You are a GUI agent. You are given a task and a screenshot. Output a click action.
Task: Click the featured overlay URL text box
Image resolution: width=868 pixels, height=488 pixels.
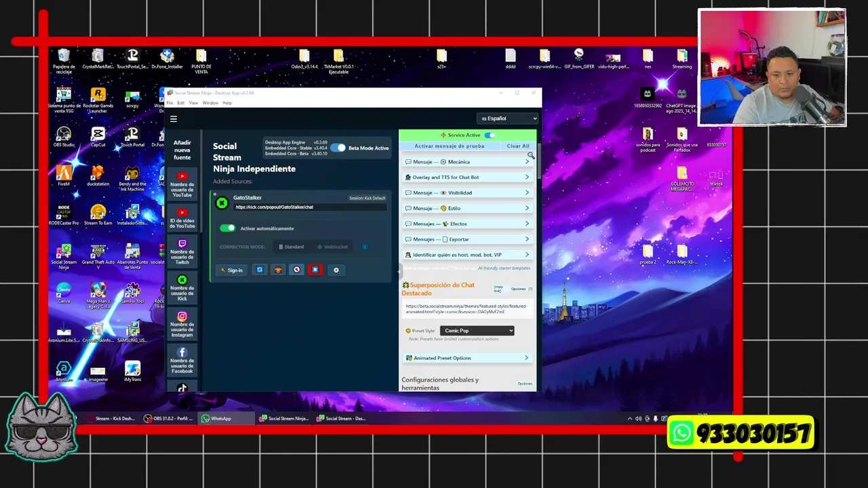[467, 309]
